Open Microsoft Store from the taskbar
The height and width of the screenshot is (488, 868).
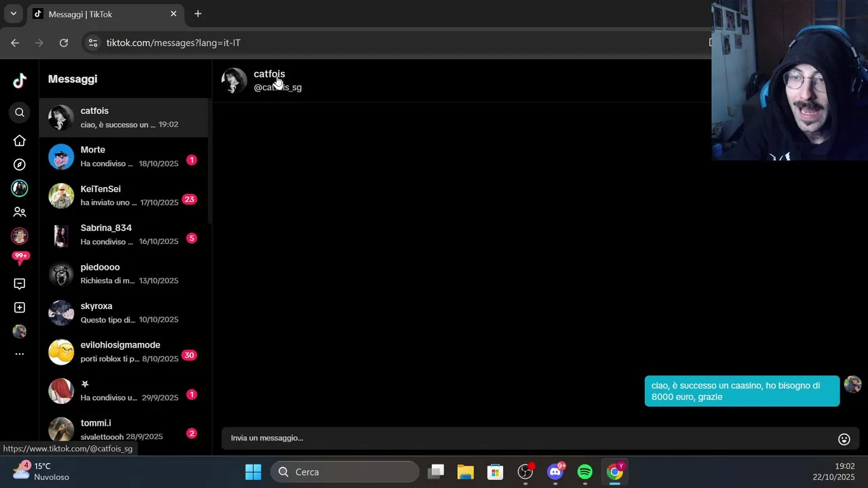495,472
